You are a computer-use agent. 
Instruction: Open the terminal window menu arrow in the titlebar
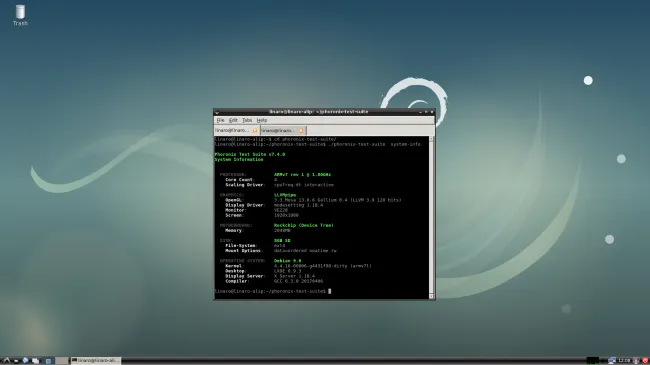(x=217, y=112)
